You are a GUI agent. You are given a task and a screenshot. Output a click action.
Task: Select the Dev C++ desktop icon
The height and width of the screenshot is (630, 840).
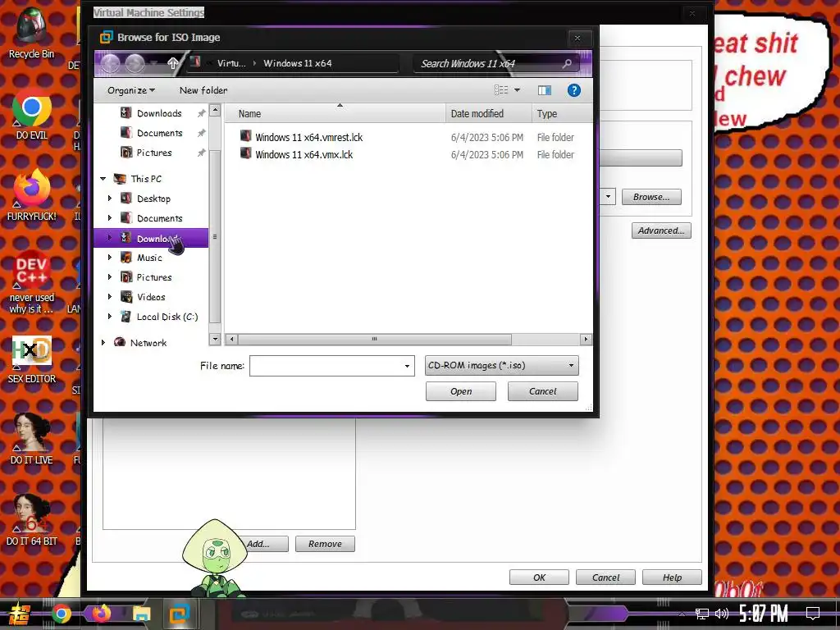pyautogui.click(x=32, y=282)
